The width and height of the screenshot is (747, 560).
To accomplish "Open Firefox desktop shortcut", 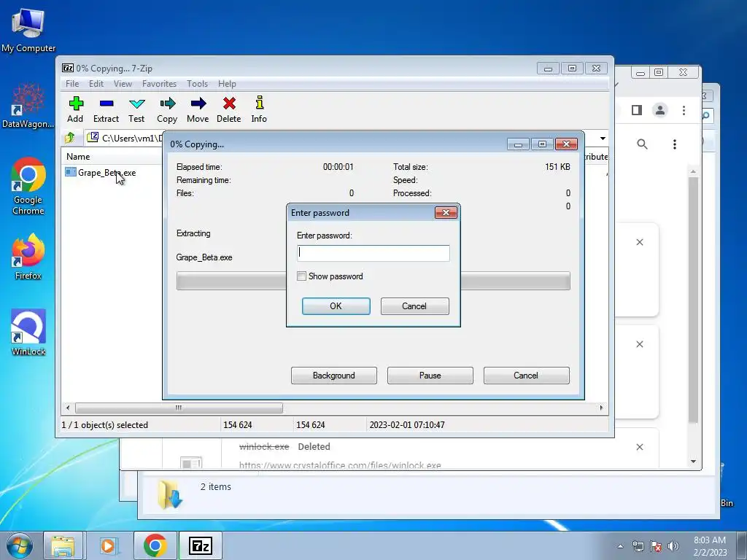I will [28, 257].
